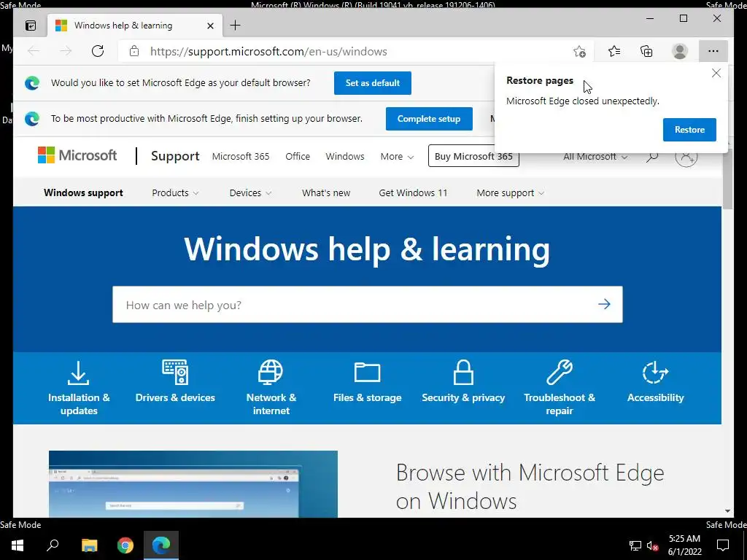Expand the Devices dropdown
This screenshot has height=560, width=747.
click(251, 192)
